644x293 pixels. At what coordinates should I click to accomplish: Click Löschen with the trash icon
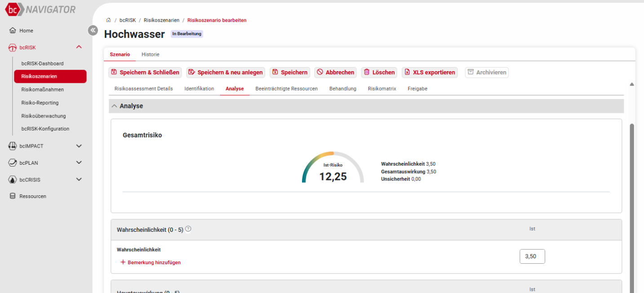(x=379, y=72)
